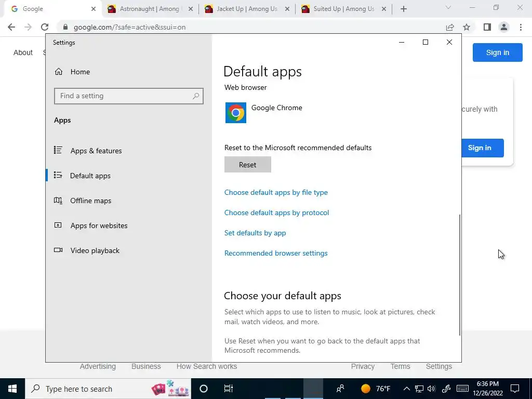Click the Reset defaults button
The height and width of the screenshot is (399, 532).
[248, 165]
